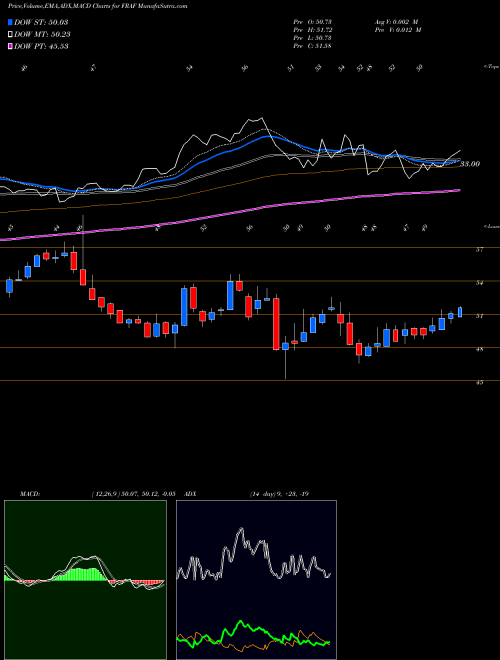Screen dimensions: 500x660
Task: Click the ADX values '(14 day) 9, +28, -19'
Action: (279, 494)
